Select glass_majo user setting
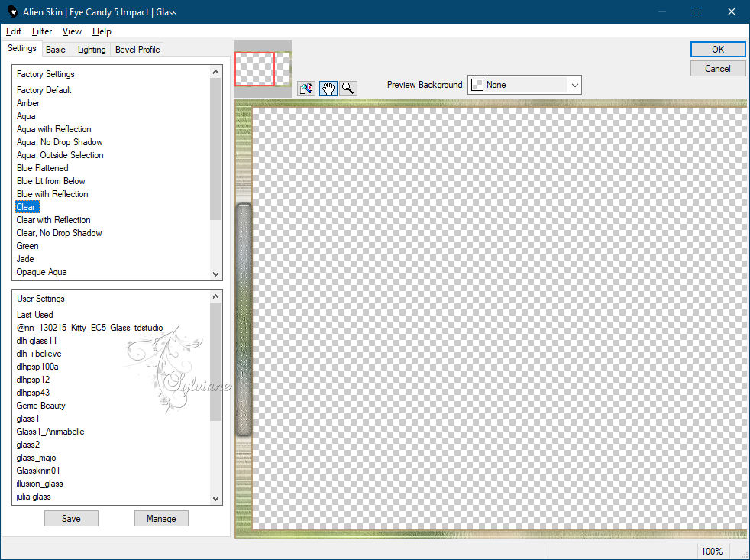This screenshot has width=750, height=560. [x=36, y=458]
